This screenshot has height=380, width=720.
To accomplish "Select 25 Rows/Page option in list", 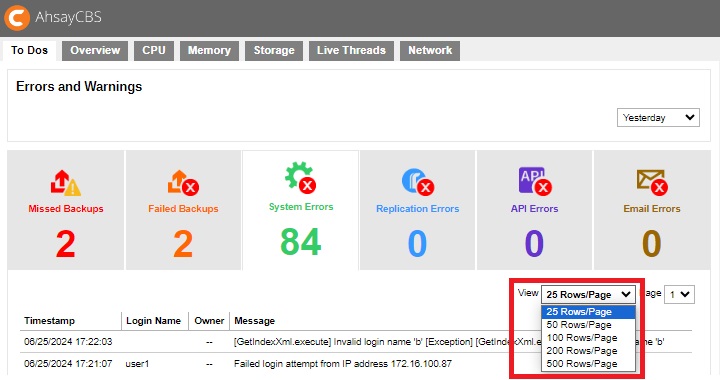I will 588,312.
